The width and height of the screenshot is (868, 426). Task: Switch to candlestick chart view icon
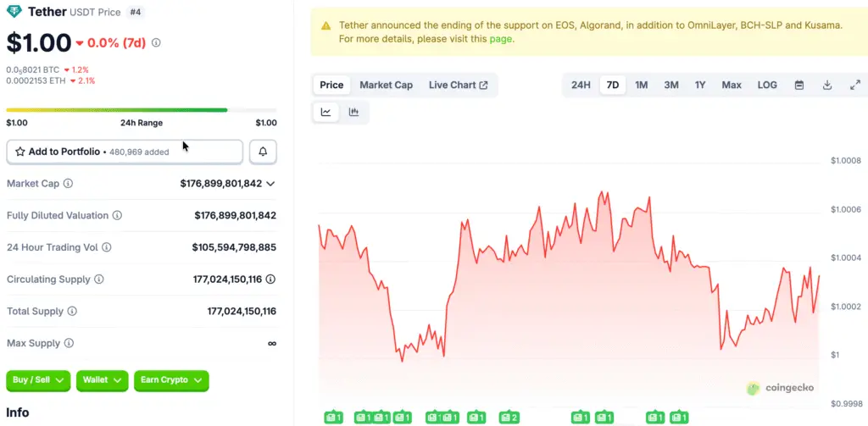pos(353,112)
